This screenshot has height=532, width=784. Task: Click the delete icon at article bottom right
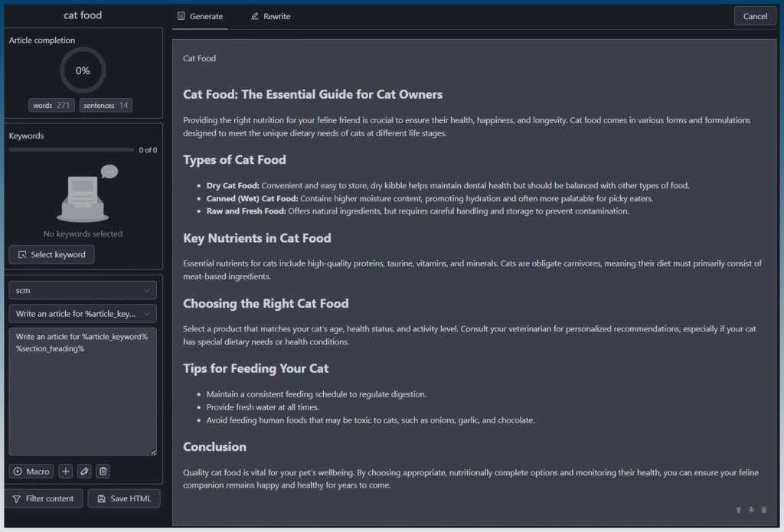click(763, 510)
